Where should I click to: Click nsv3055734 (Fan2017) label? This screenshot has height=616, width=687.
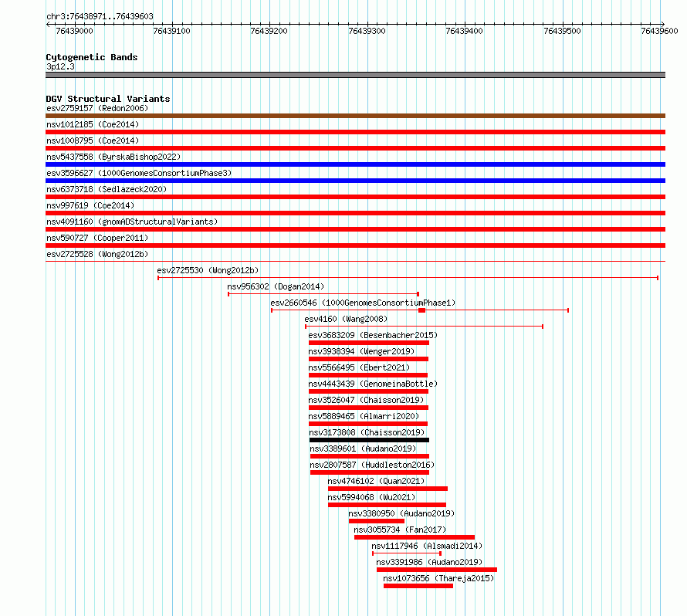click(x=400, y=530)
